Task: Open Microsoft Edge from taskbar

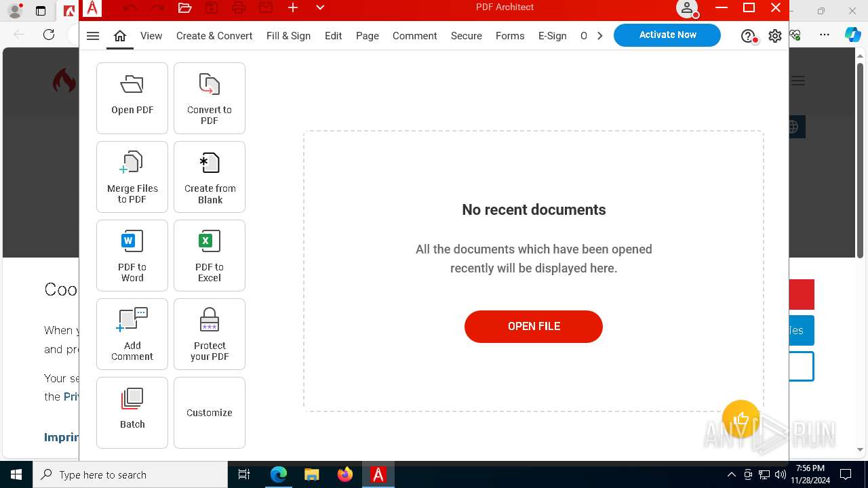Action: (279, 474)
